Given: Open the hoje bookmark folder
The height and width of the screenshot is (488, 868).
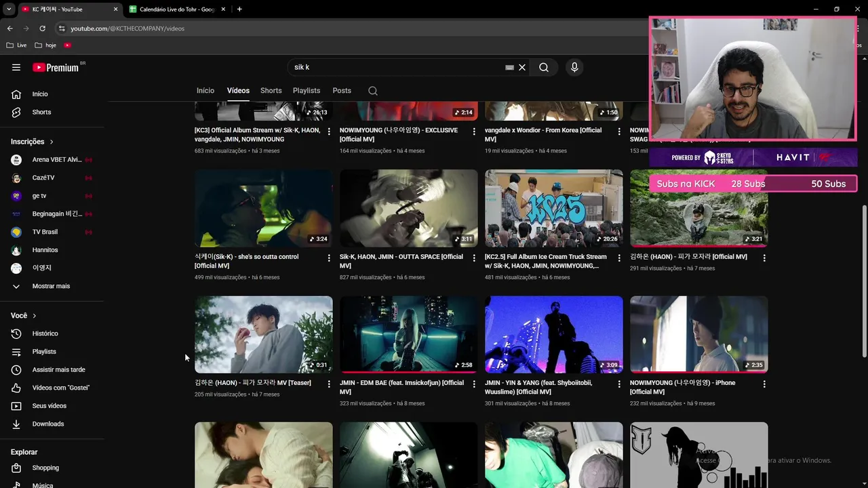Looking at the screenshot, I should 45,45.
